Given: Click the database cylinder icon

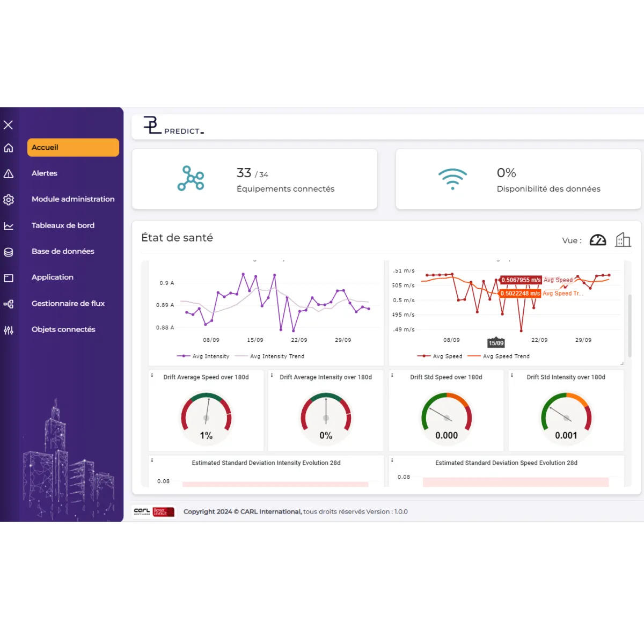Looking at the screenshot, I should click(9, 252).
